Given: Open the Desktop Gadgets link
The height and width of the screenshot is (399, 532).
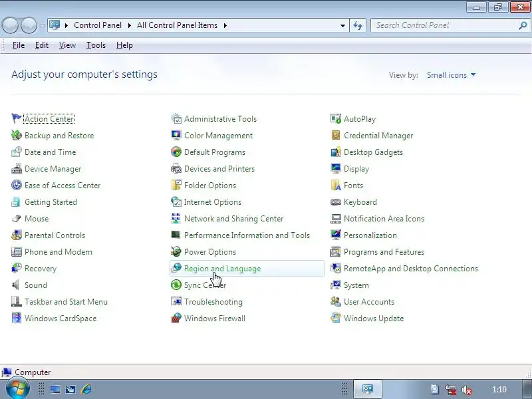Looking at the screenshot, I should [x=373, y=152].
